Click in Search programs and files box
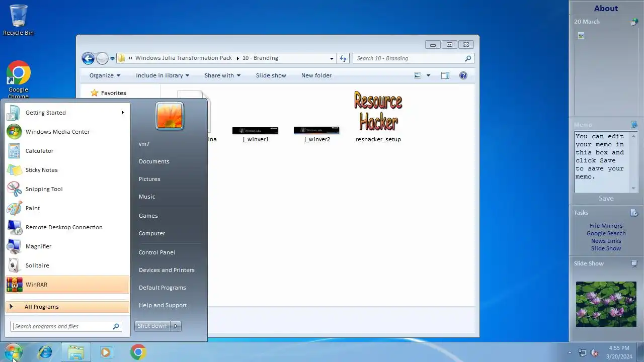 (66, 326)
